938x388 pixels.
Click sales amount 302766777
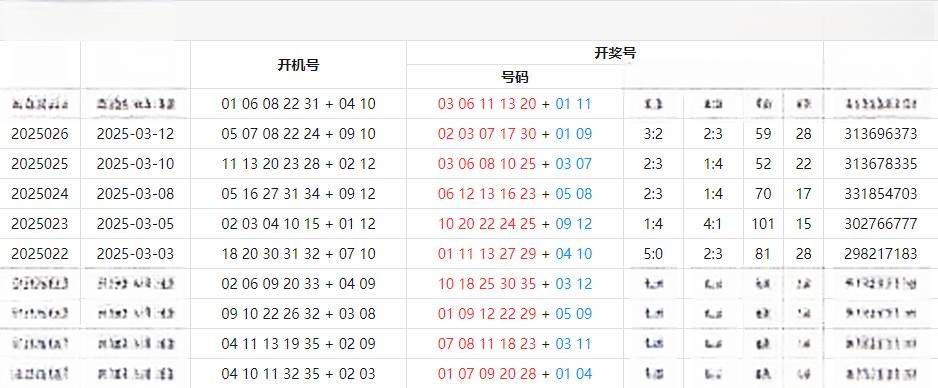click(x=881, y=224)
